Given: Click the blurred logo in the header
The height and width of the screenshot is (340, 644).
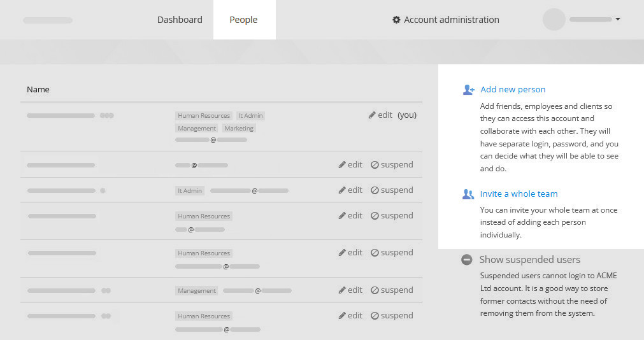Looking at the screenshot, I should coord(48,20).
